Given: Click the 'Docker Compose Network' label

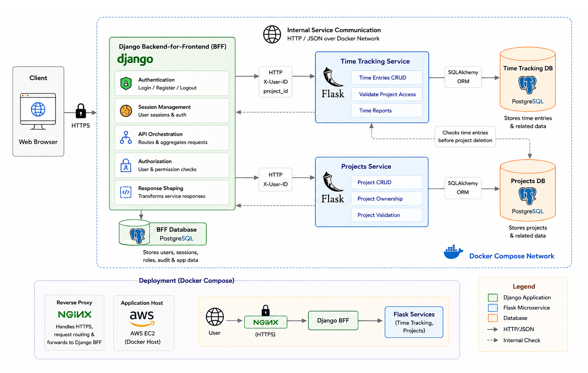Looking at the screenshot, I should (512, 256).
